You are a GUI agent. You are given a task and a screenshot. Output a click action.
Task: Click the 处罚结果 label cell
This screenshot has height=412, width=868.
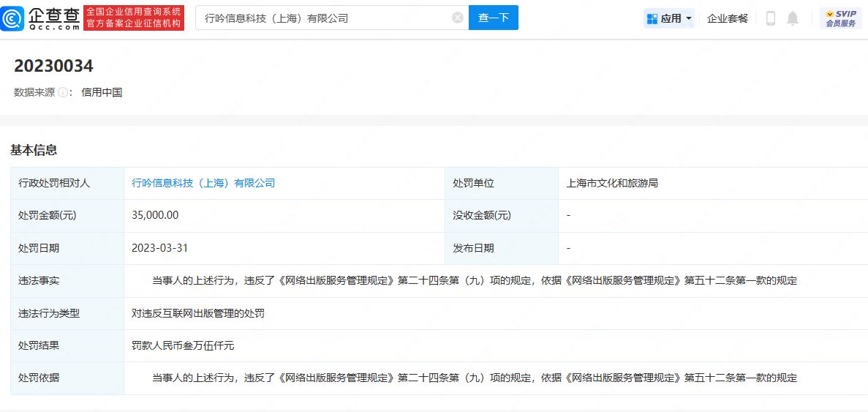[67, 346]
